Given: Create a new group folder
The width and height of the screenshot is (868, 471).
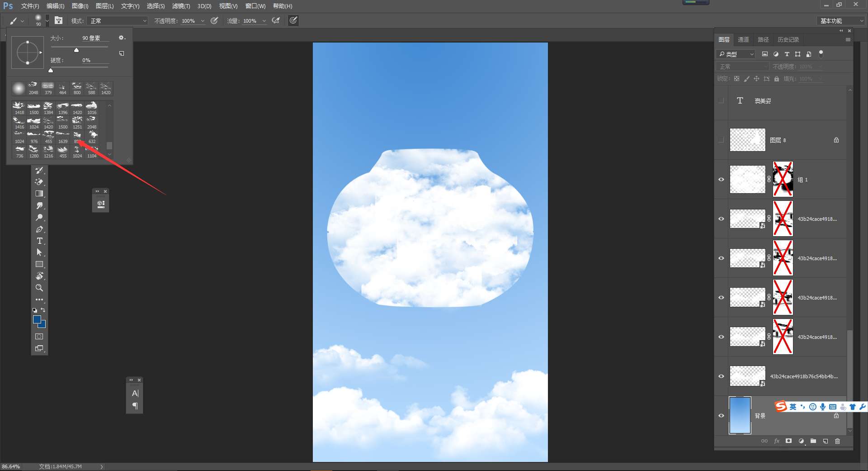Looking at the screenshot, I should pos(813,441).
